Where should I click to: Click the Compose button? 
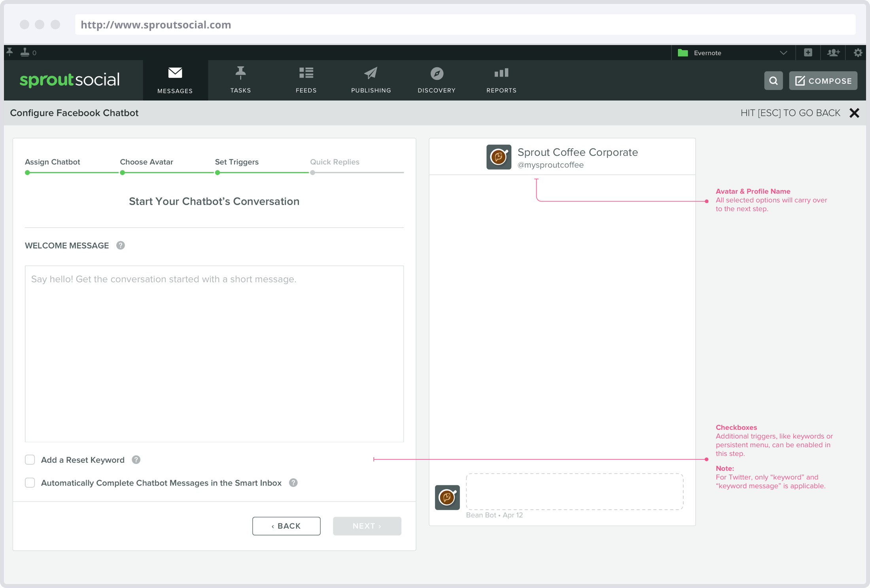pyautogui.click(x=823, y=81)
